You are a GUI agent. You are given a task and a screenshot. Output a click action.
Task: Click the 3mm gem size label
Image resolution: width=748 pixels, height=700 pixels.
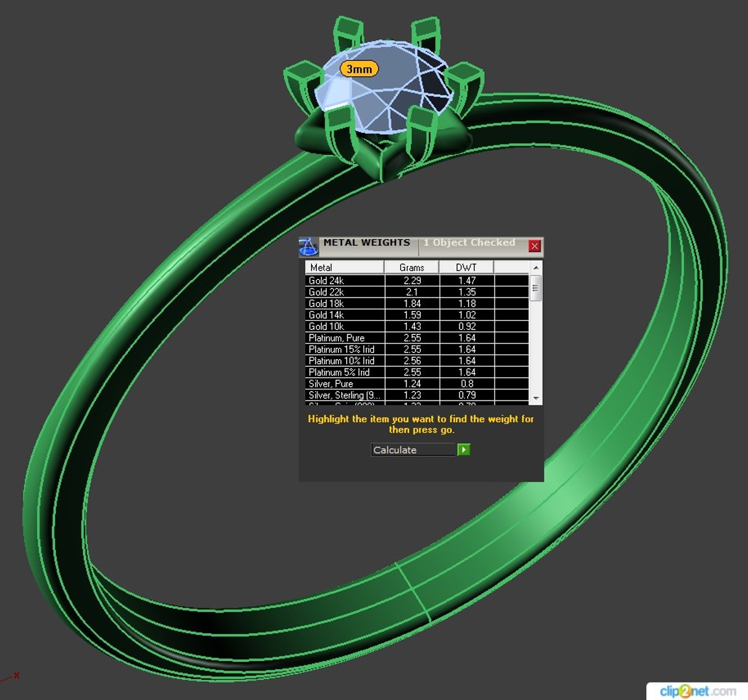click(x=359, y=69)
